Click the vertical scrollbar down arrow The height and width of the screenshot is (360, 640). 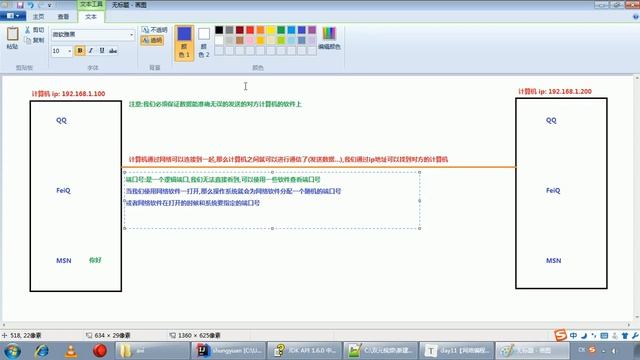point(636,317)
